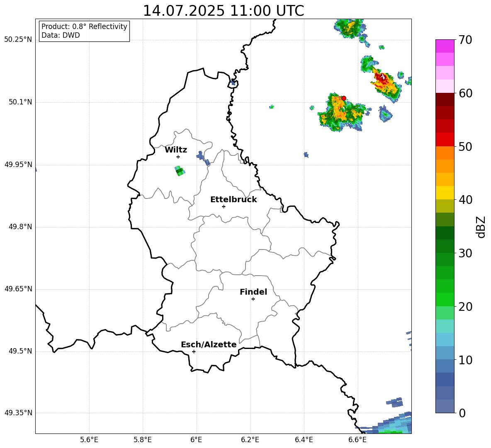Click the 5.6°E longitude label
The width and height of the screenshot is (491, 448).
(89, 440)
